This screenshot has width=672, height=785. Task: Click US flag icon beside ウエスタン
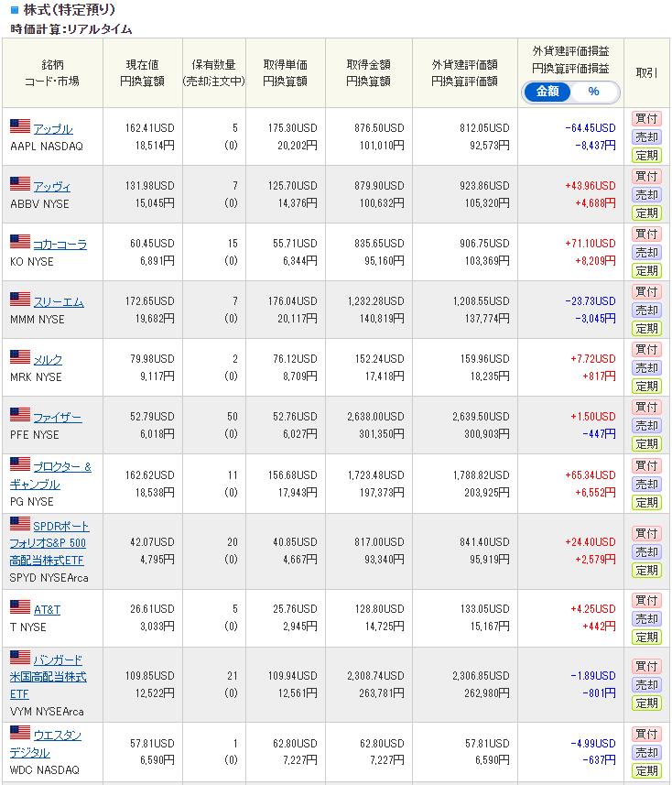(20, 732)
